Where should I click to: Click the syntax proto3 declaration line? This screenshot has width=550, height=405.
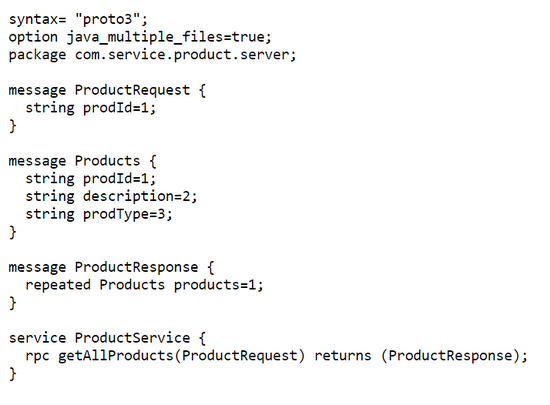(78, 19)
